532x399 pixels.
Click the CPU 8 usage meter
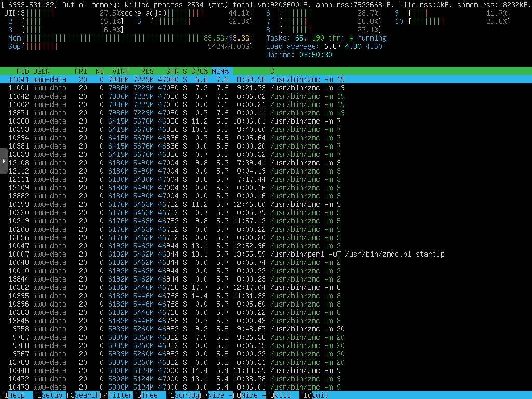pyautogui.click(x=323, y=30)
